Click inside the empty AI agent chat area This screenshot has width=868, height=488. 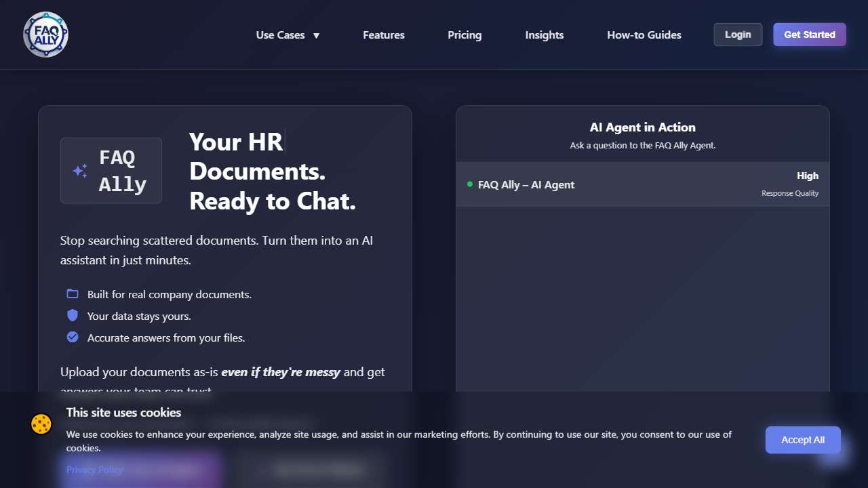pyautogui.click(x=642, y=298)
